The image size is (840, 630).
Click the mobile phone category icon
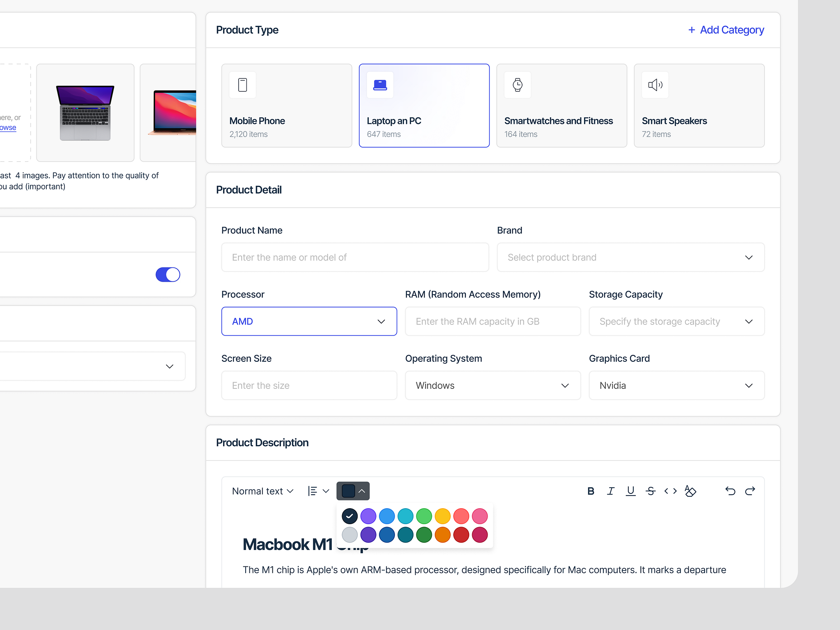(243, 85)
